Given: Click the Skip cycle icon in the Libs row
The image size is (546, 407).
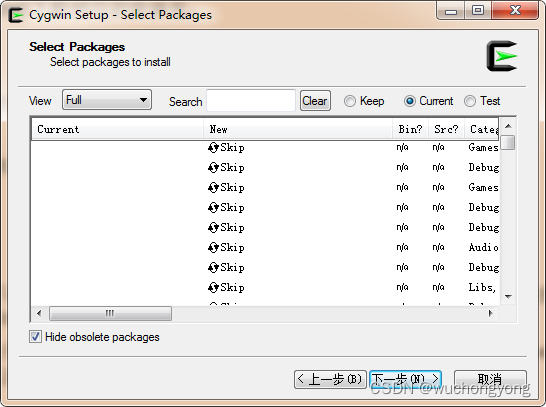Looking at the screenshot, I should 213,288.
